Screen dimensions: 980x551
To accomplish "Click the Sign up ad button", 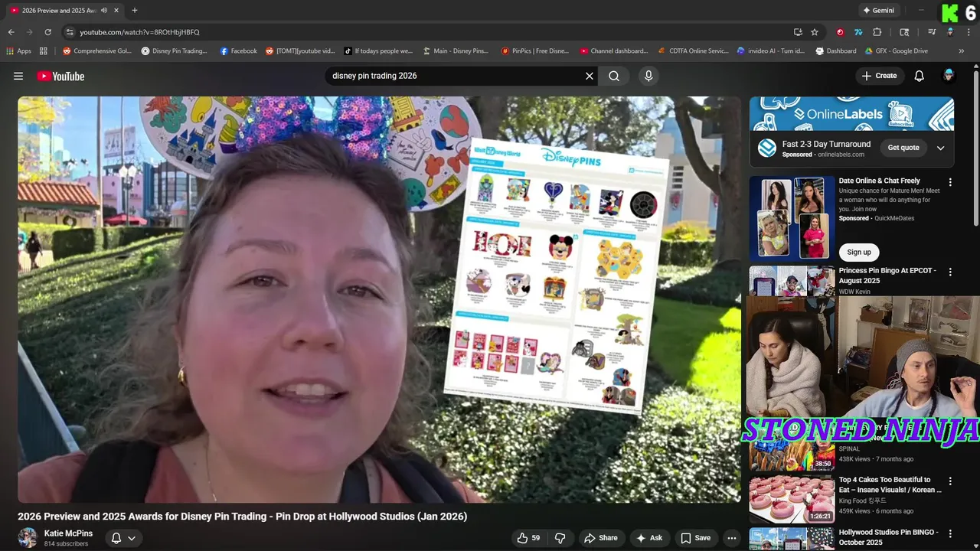I will (x=859, y=252).
